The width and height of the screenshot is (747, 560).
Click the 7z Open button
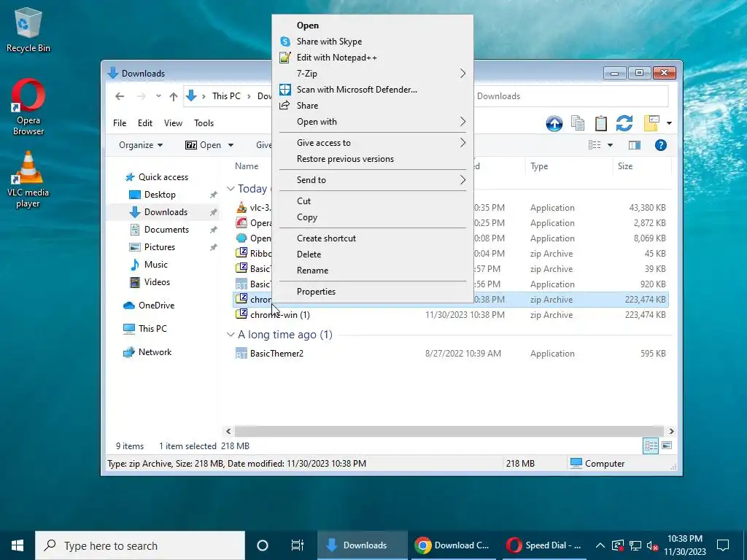[x=204, y=145]
